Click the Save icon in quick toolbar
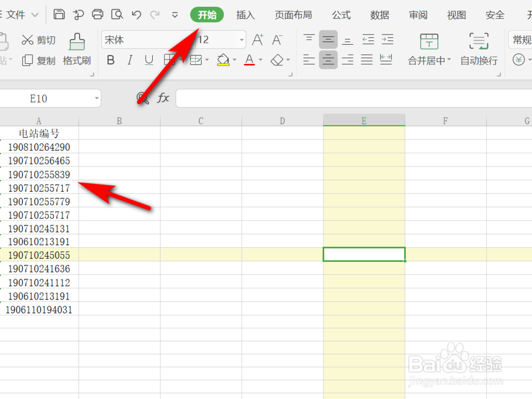The width and height of the screenshot is (532, 399). tap(59, 14)
